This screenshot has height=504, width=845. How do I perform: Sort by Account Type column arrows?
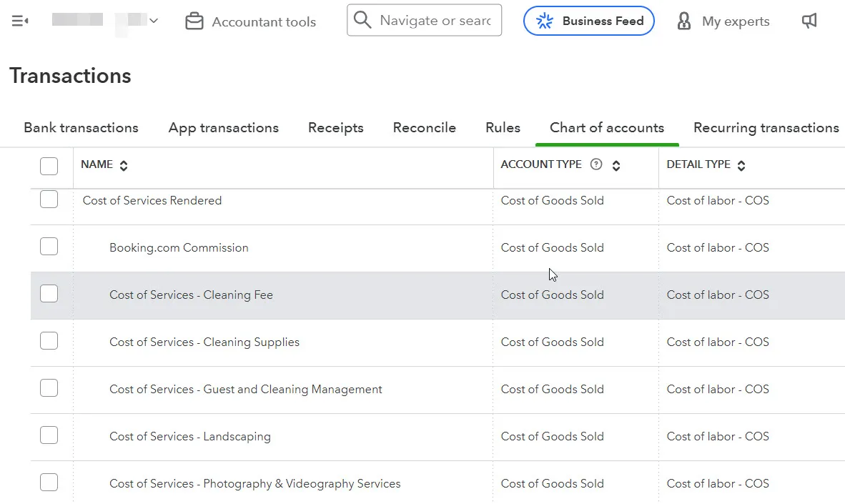click(616, 166)
